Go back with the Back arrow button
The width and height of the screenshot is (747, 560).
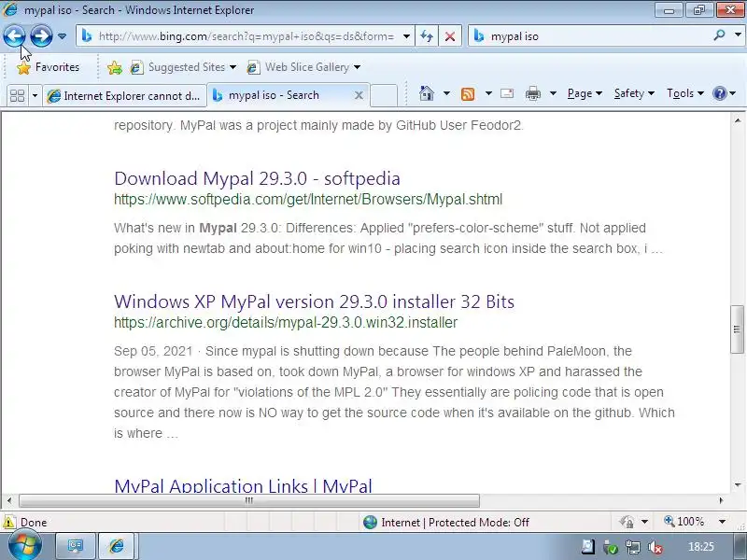pos(14,35)
